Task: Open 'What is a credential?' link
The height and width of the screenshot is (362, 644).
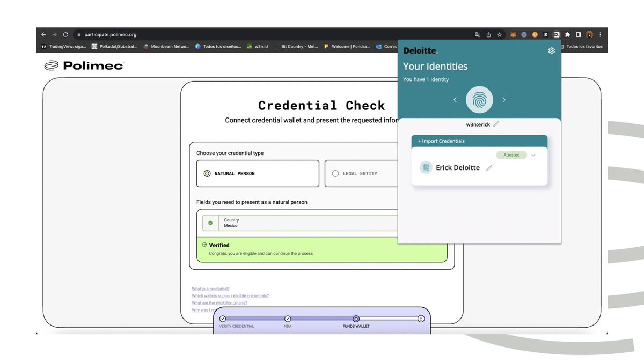Action: (210, 289)
